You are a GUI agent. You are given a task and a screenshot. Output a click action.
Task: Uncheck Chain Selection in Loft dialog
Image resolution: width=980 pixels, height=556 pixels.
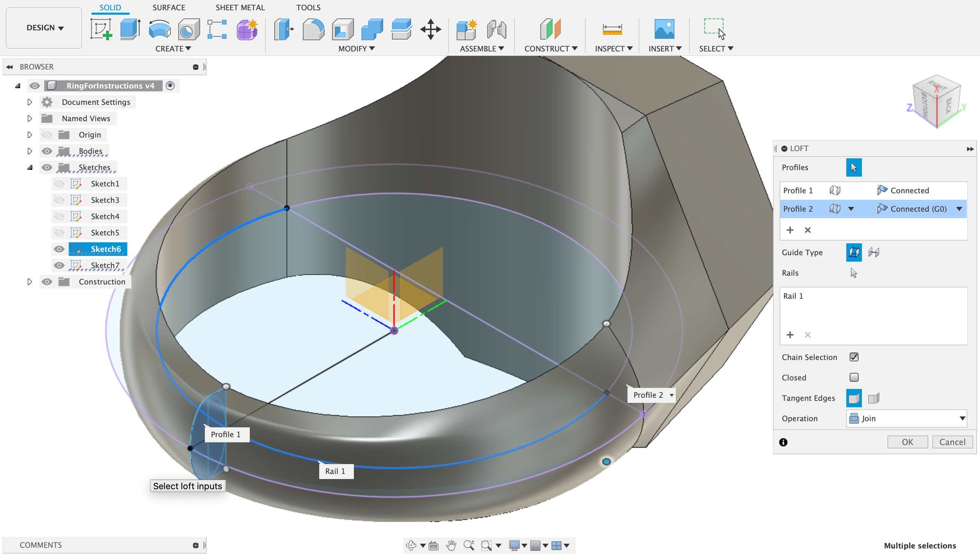point(854,357)
